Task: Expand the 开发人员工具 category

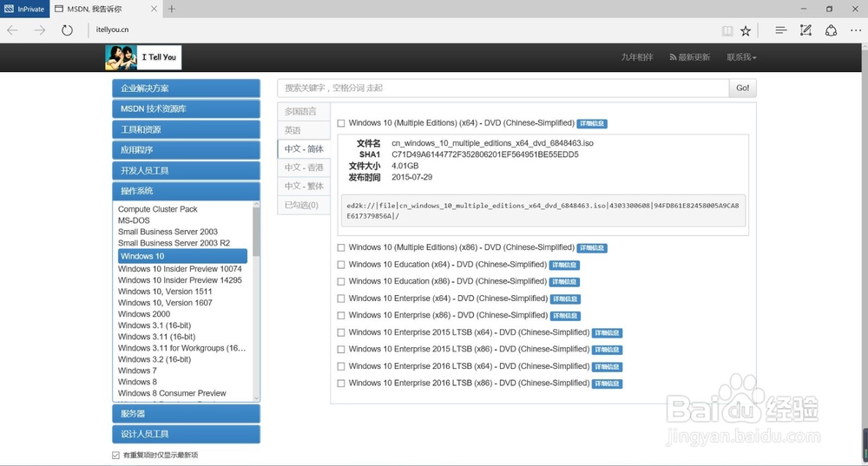Action: point(186,170)
